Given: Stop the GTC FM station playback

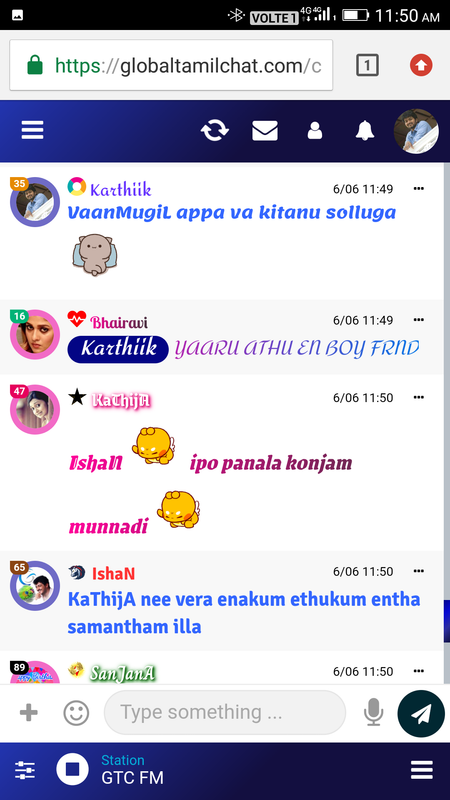Looking at the screenshot, I should tap(72, 769).
